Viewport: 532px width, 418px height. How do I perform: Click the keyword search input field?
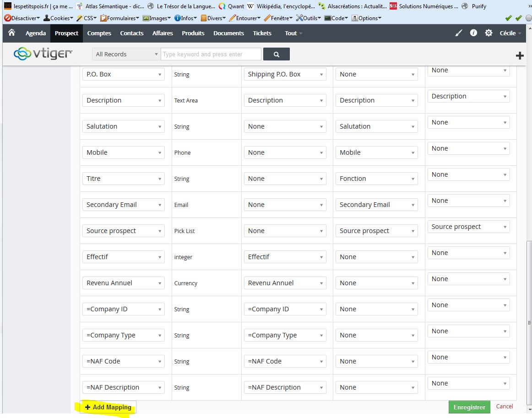click(x=211, y=54)
